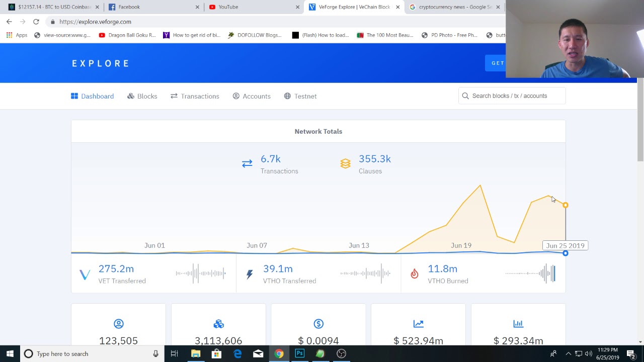Open File Explorer from the taskbar
The height and width of the screenshot is (362, 644).
pyautogui.click(x=196, y=354)
